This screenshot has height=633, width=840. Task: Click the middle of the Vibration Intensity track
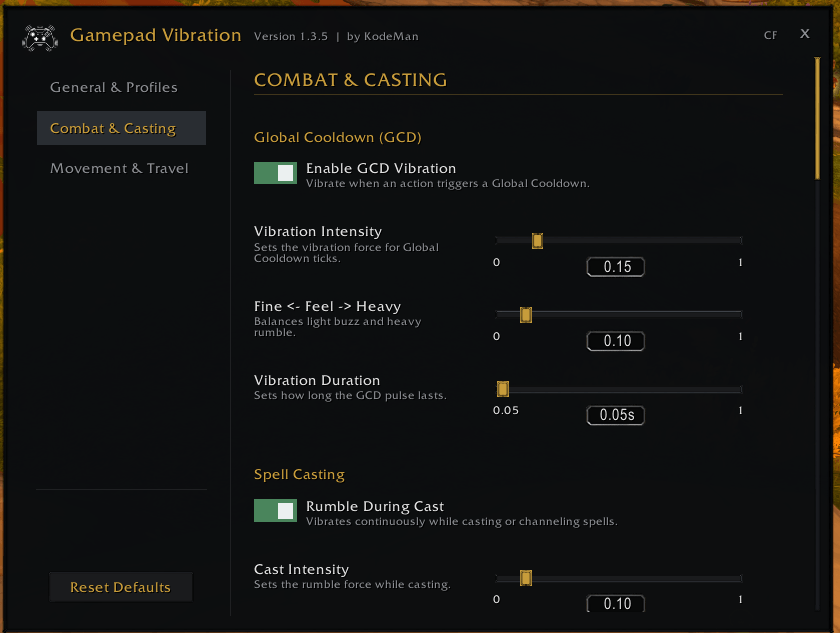[619, 240]
